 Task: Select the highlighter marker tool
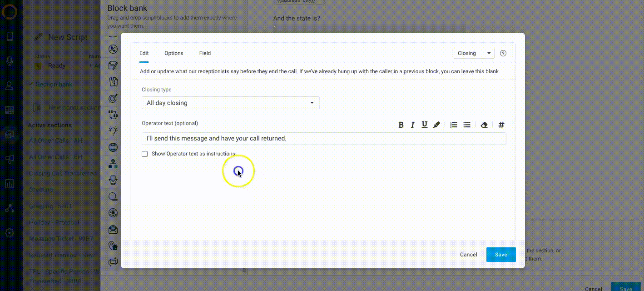436,125
